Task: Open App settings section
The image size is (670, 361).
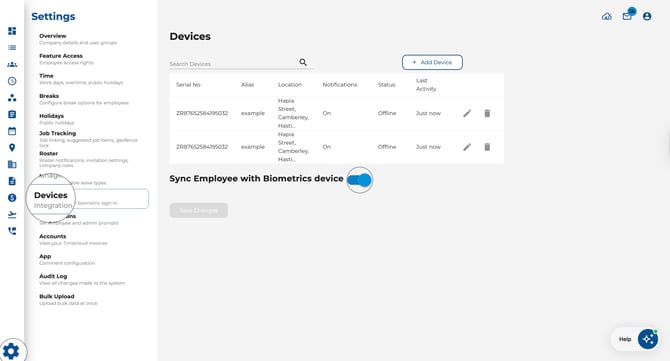Action: tap(67, 259)
